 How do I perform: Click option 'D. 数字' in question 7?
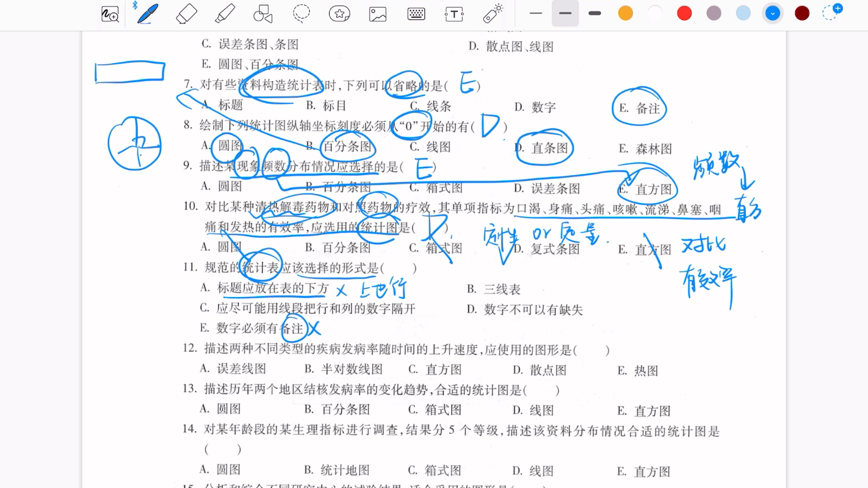(535, 107)
